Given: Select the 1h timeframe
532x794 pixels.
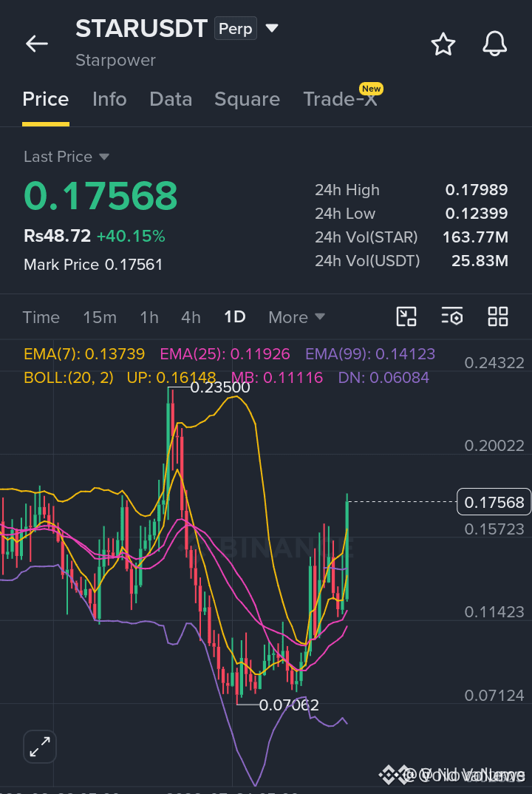Looking at the screenshot, I should pos(149,317).
